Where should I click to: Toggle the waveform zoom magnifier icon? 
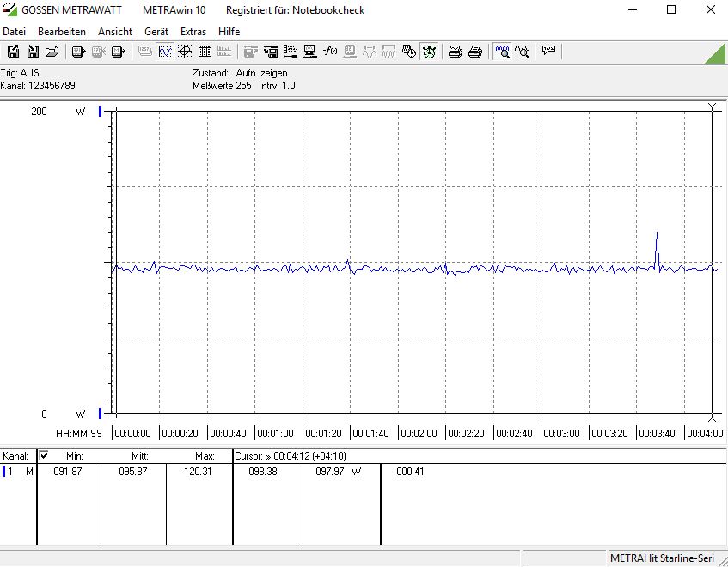click(502, 52)
